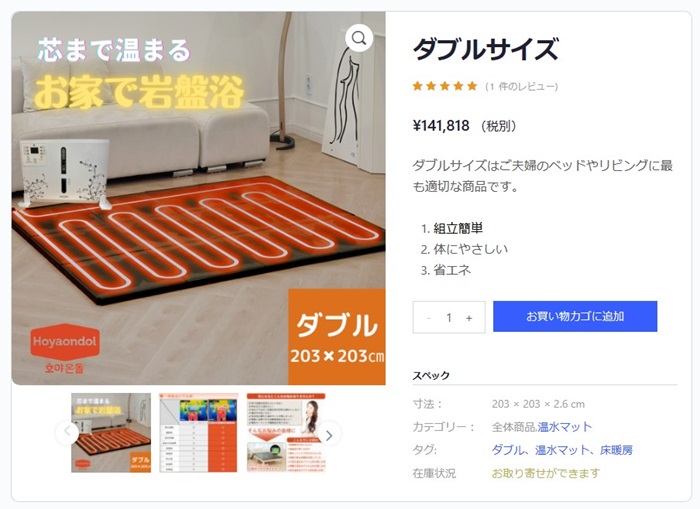Go to next thumbnail with right arrow
Screen dimensions: 700x509
(x=329, y=435)
